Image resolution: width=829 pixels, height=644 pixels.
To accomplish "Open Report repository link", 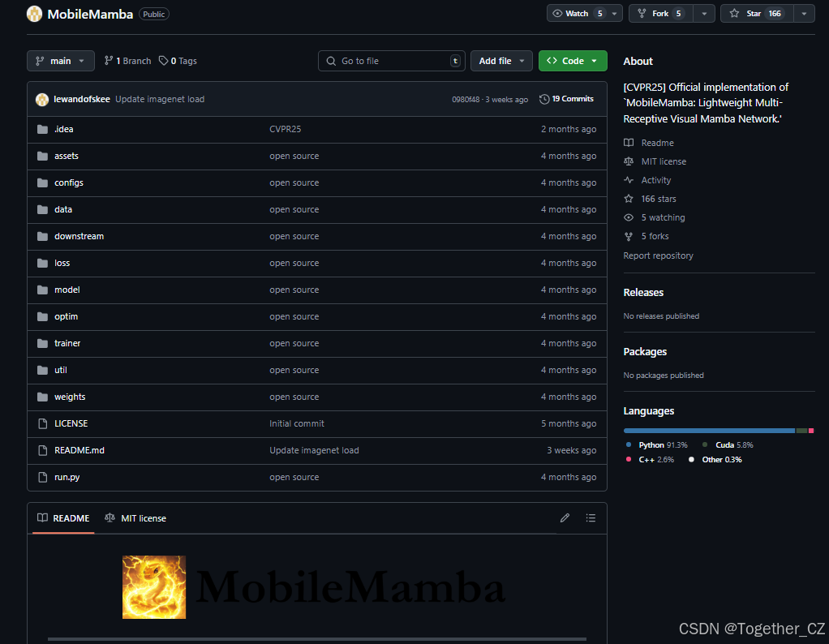I will (658, 255).
